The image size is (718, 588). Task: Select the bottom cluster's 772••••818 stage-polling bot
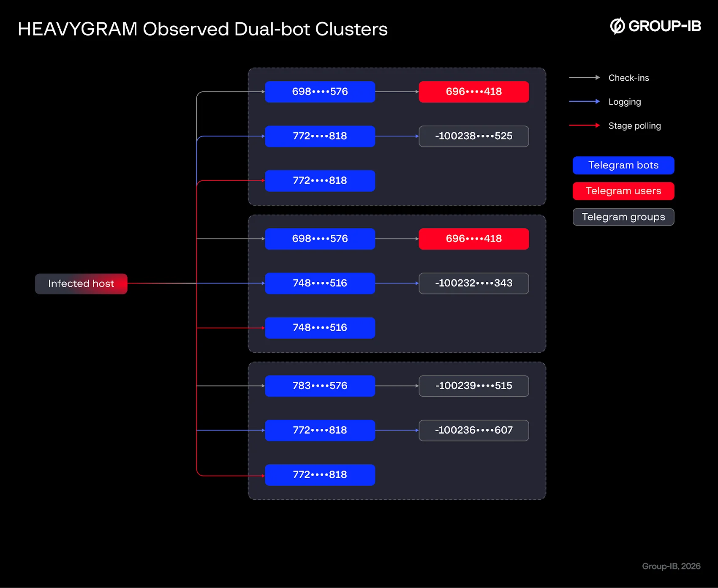(320, 474)
